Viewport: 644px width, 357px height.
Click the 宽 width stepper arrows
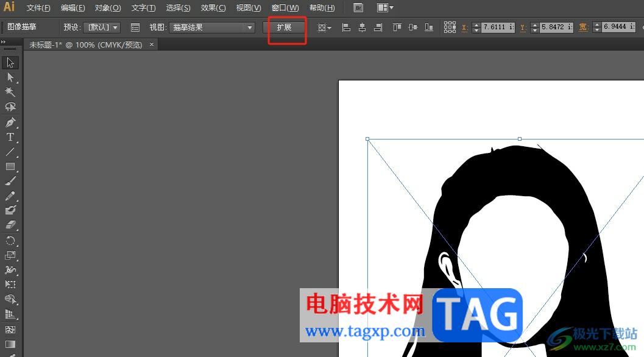pyautogui.click(x=597, y=27)
